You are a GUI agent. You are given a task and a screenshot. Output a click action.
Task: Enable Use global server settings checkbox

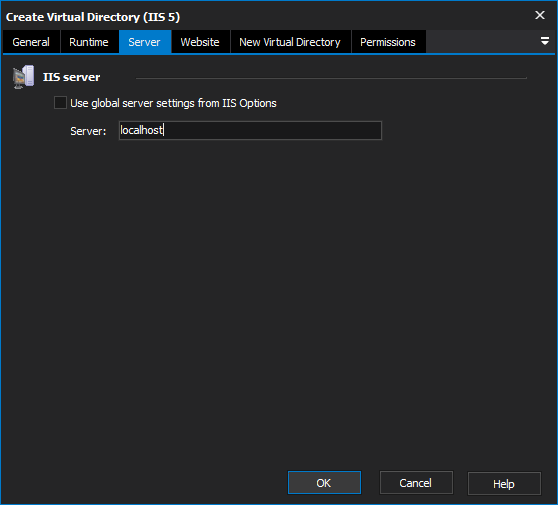click(60, 102)
